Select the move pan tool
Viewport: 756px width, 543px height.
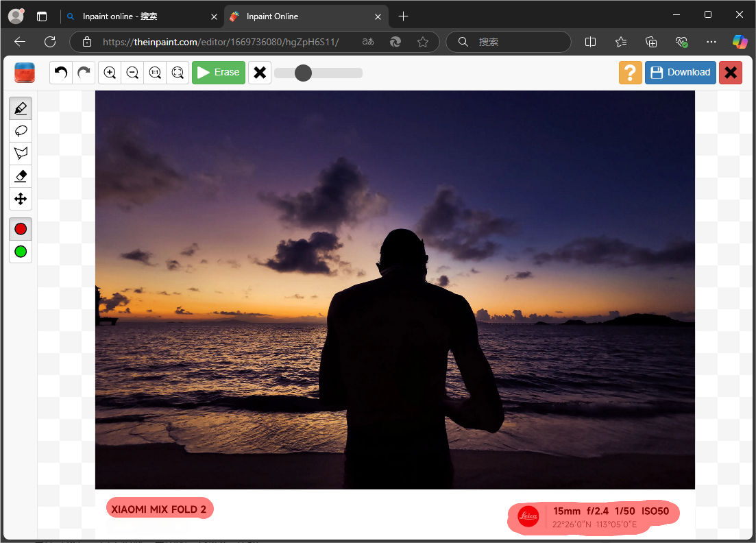tap(21, 199)
